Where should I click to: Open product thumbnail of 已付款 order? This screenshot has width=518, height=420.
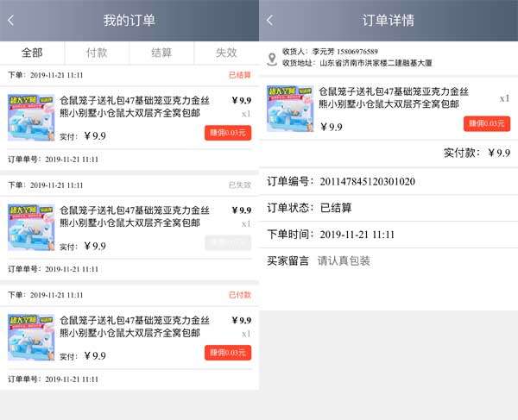click(x=31, y=337)
